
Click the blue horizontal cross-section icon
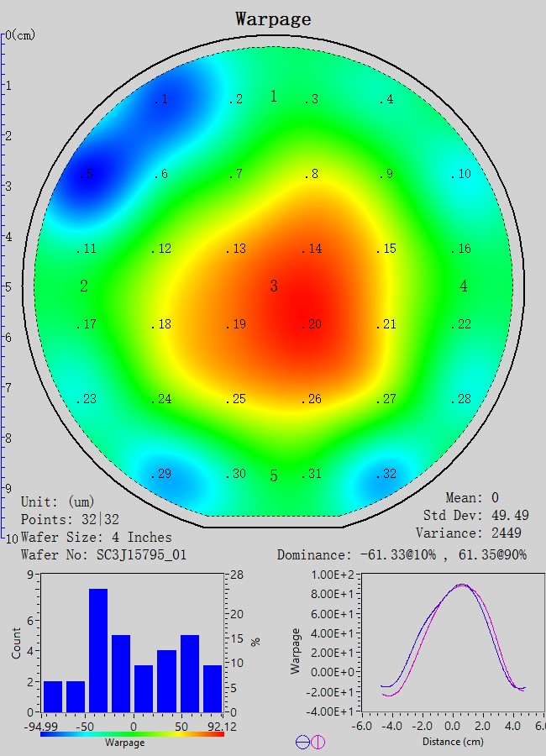pos(302,742)
